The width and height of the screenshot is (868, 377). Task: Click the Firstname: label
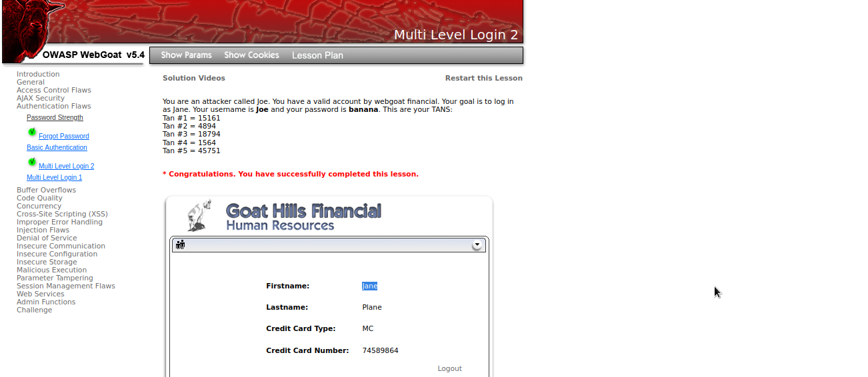[287, 286]
